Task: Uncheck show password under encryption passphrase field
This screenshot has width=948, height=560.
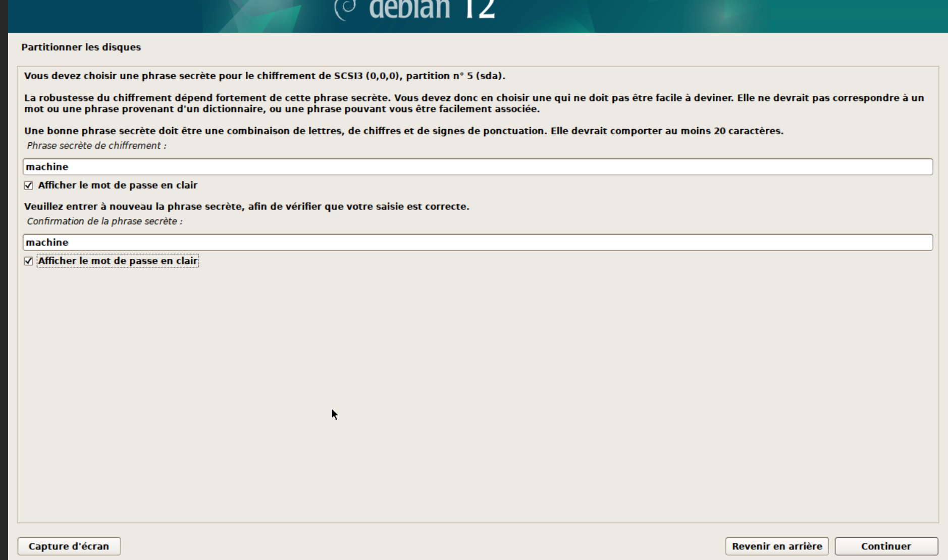Action: click(29, 185)
